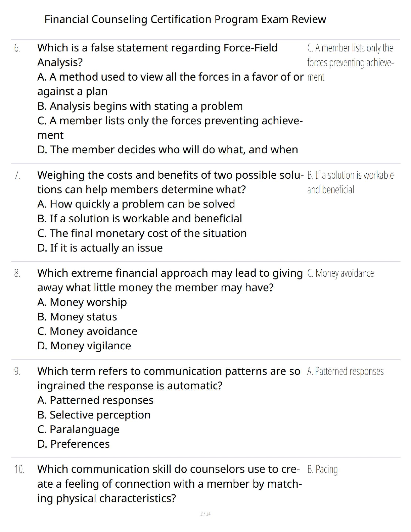Viewport: 411px width, 532px height.
Task: Select option 'D. Preferences'
Action: 74,444
